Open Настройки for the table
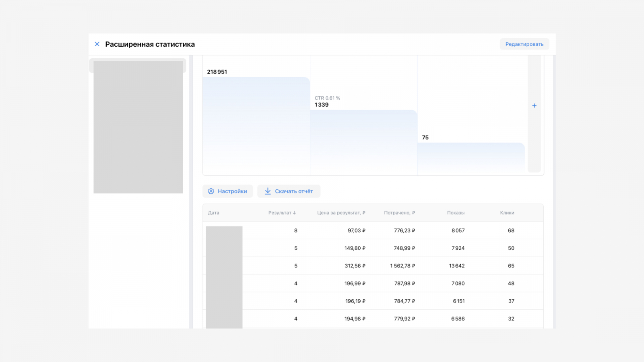Viewport: 644px width, 362px height. (227, 191)
